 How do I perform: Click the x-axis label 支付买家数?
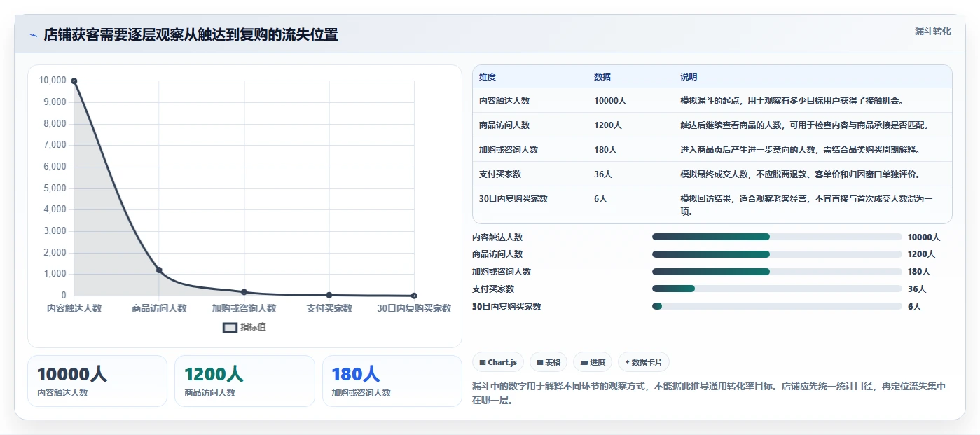[329, 308]
